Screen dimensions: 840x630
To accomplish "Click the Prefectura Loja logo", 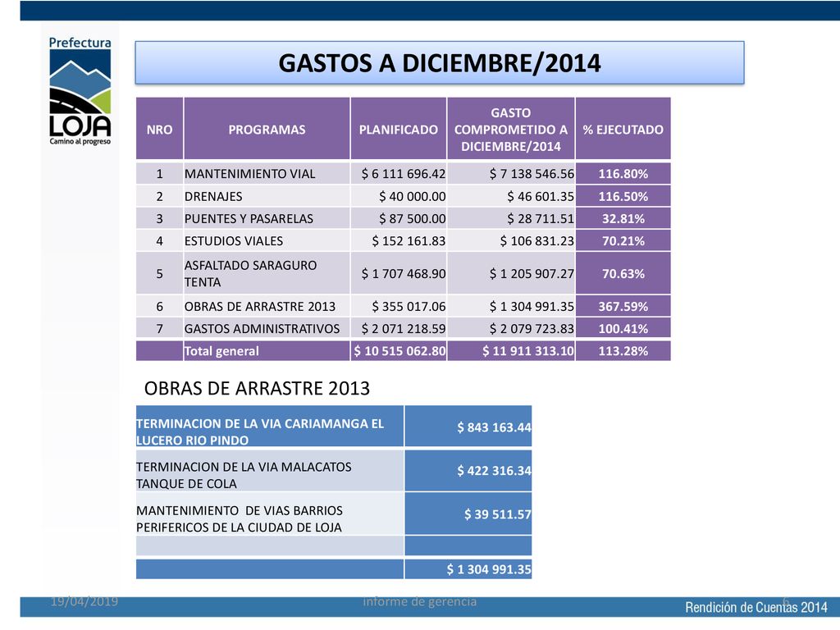I will tap(80, 91).
